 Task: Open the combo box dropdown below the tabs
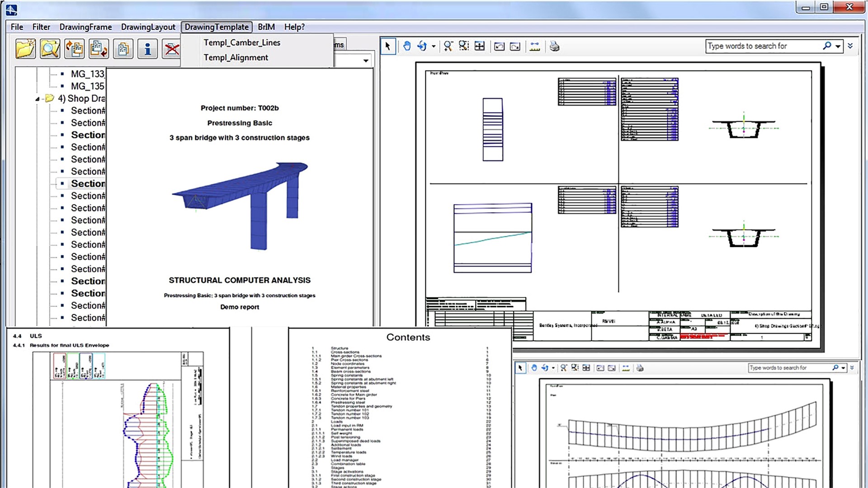pyautogui.click(x=365, y=61)
